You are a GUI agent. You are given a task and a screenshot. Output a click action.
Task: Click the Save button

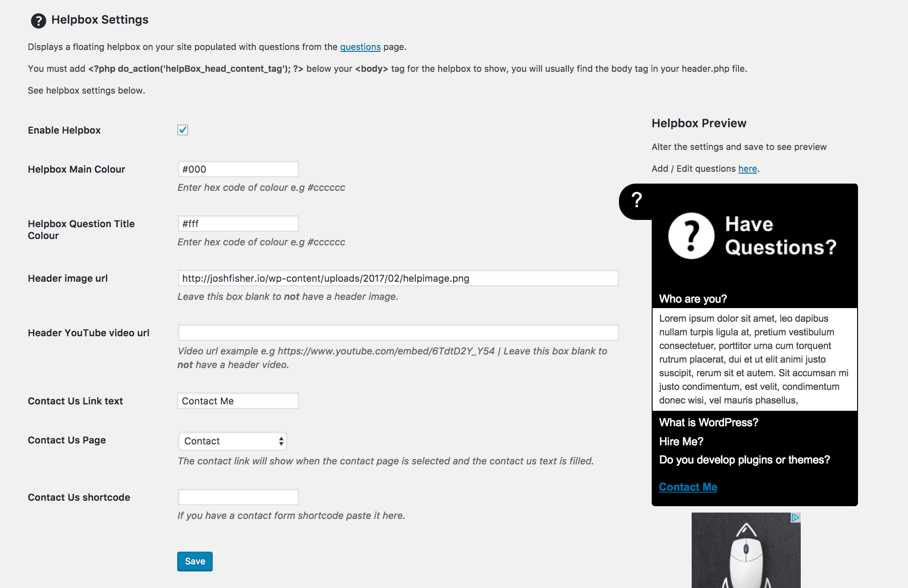195,561
